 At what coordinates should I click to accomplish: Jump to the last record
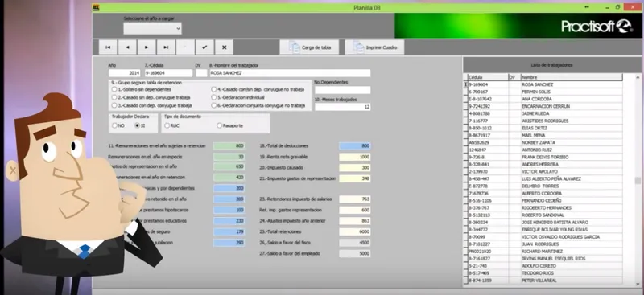pos(166,47)
